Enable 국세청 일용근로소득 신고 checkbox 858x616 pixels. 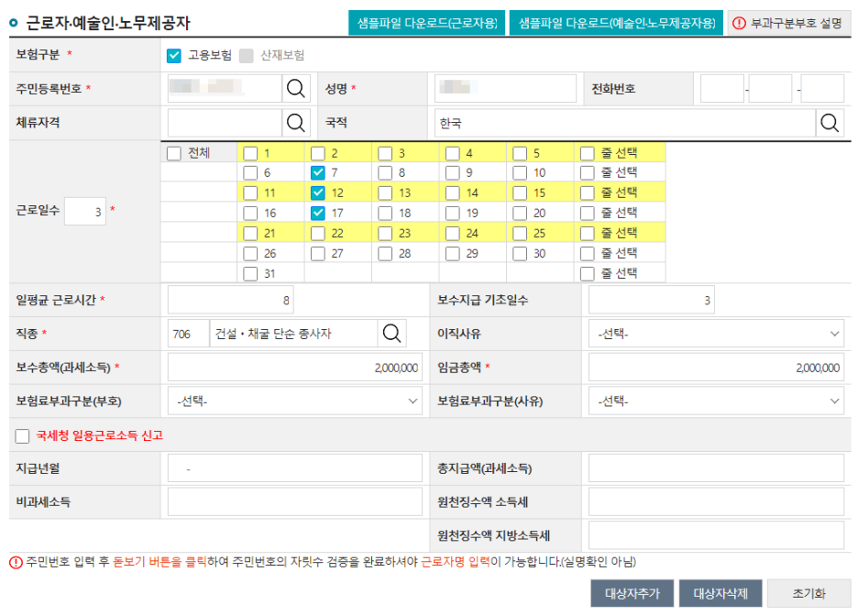pos(22,436)
